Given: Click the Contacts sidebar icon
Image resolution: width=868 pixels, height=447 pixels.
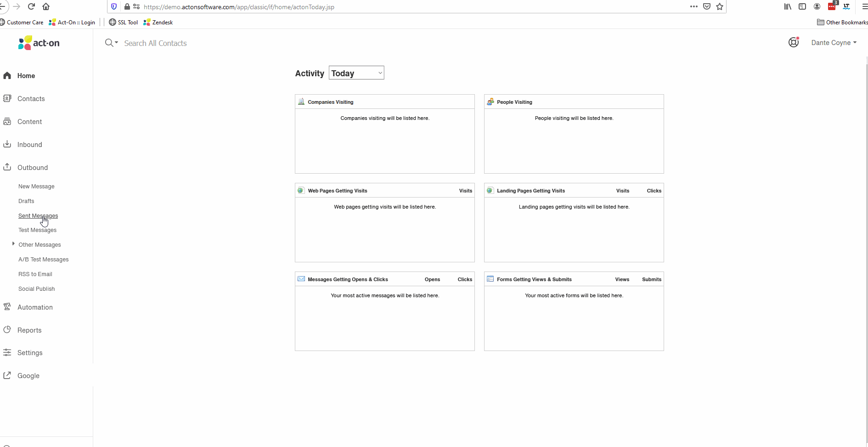Looking at the screenshot, I should tap(7, 98).
